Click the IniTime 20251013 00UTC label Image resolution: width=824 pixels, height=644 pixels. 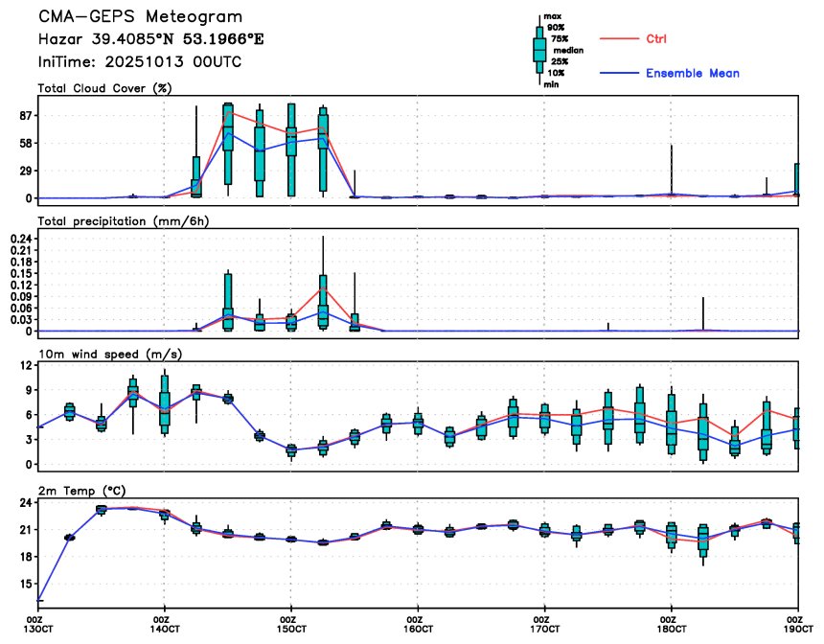click(140, 62)
